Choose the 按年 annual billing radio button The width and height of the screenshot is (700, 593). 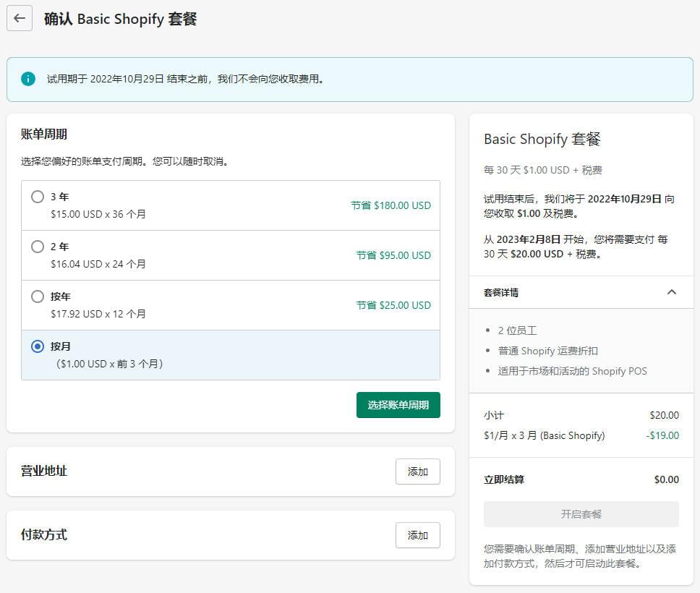coord(38,296)
